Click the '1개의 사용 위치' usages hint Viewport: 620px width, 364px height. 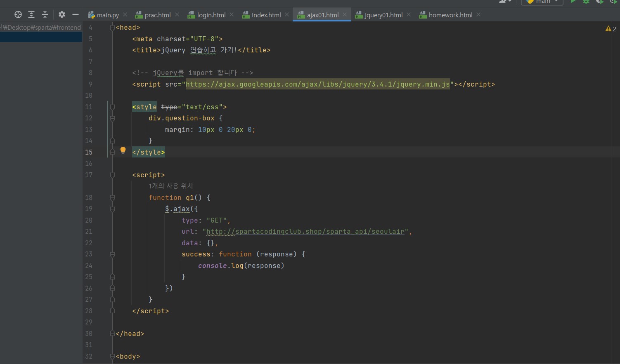(x=171, y=186)
